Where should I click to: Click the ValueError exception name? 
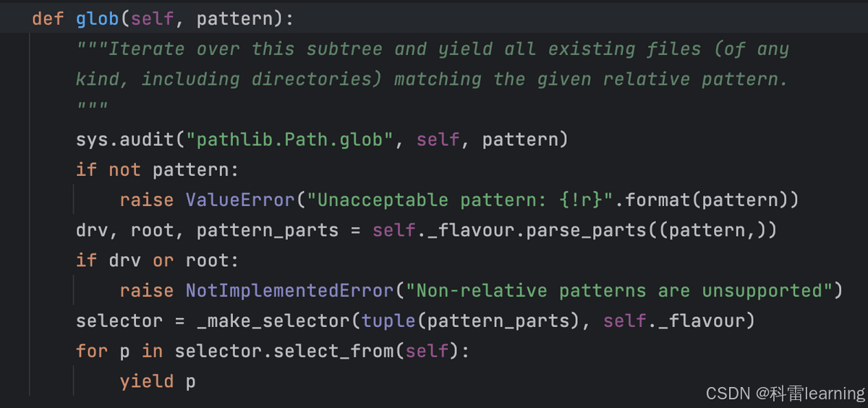pos(241,200)
